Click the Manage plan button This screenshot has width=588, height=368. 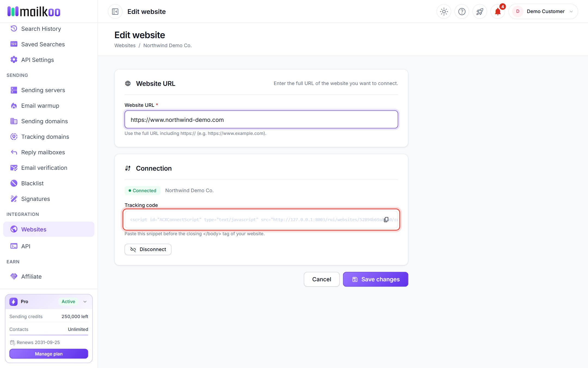[49, 354]
